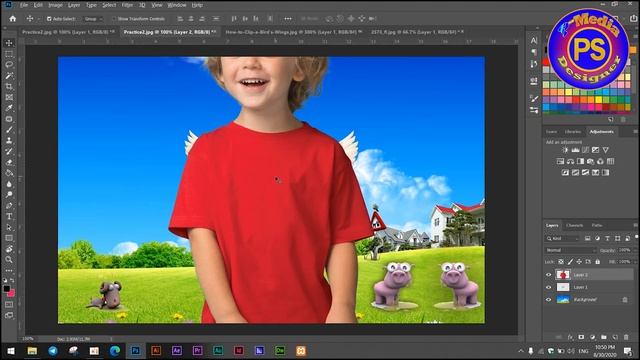Open the Image menu
Viewport: 640px width, 360px height.
click(56, 5)
